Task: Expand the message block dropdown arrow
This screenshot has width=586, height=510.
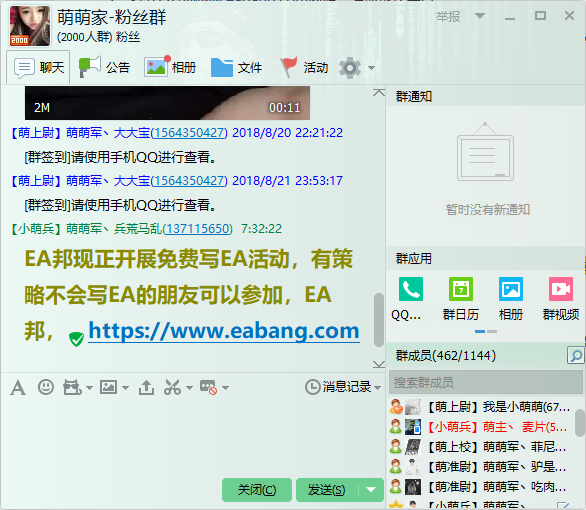Action: 225,388
